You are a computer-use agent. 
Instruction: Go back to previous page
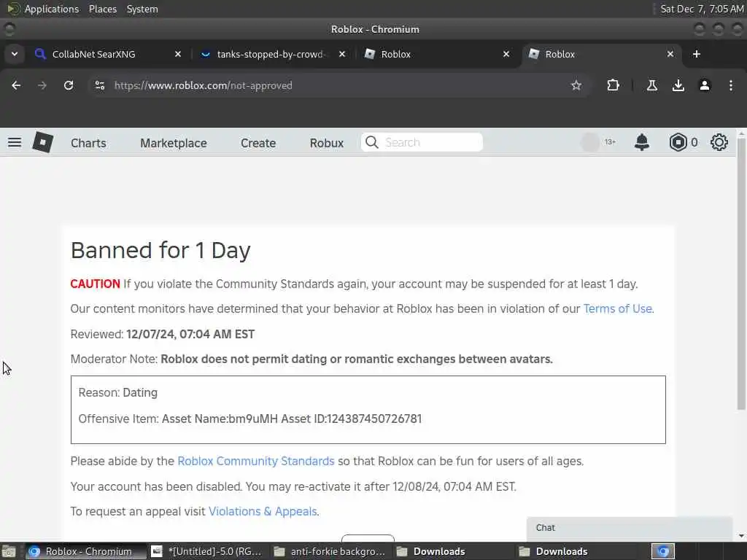click(16, 85)
